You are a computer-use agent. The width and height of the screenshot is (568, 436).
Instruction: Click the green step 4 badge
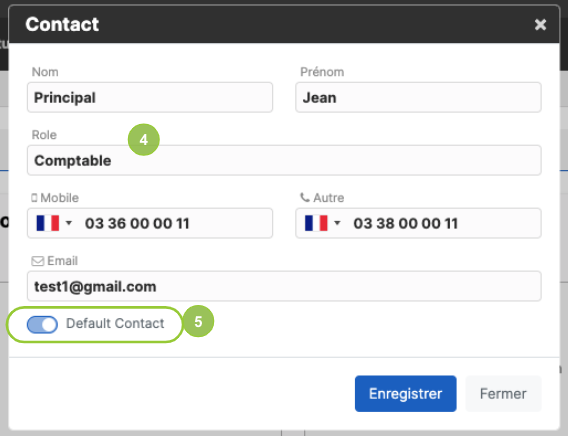(144, 140)
